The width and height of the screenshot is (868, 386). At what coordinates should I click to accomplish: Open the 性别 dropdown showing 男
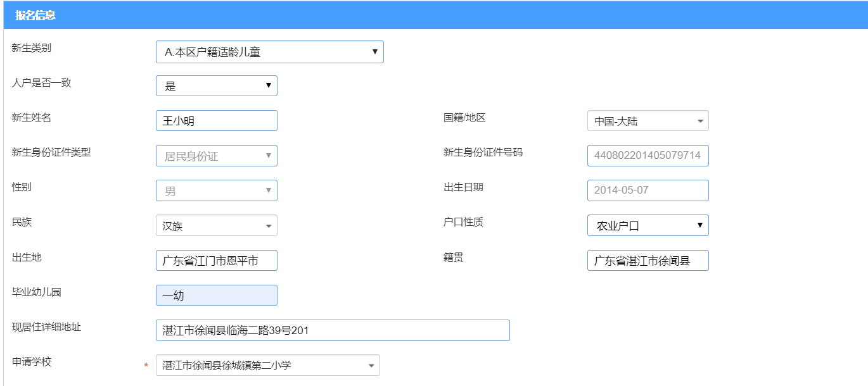(216, 190)
